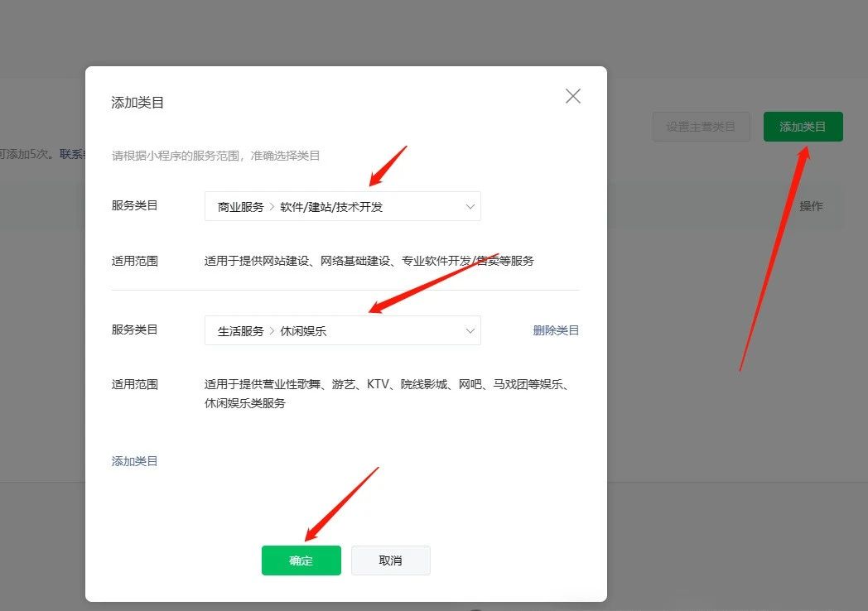The height and width of the screenshot is (611, 868).
Task: Click hint text 请根据小程序的服务范围
Action: tap(216, 155)
